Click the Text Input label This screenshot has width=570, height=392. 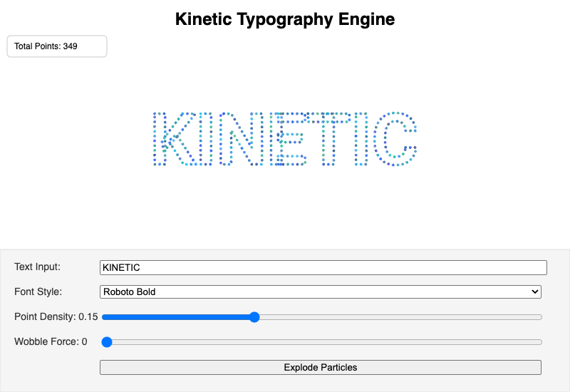pos(38,267)
